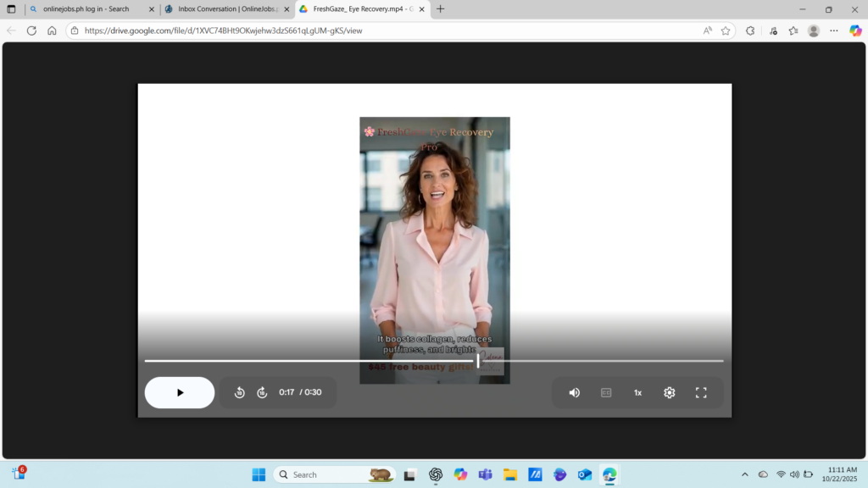The width and height of the screenshot is (868, 488).
Task: Open widgets panel with notification badge
Action: tap(19, 473)
